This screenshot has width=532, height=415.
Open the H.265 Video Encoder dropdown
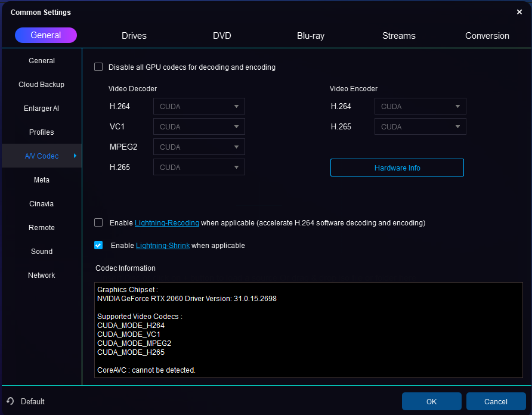tap(420, 126)
